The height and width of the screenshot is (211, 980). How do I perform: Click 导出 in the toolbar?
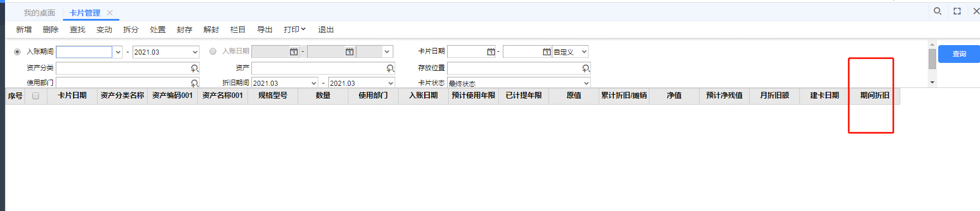(265, 30)
